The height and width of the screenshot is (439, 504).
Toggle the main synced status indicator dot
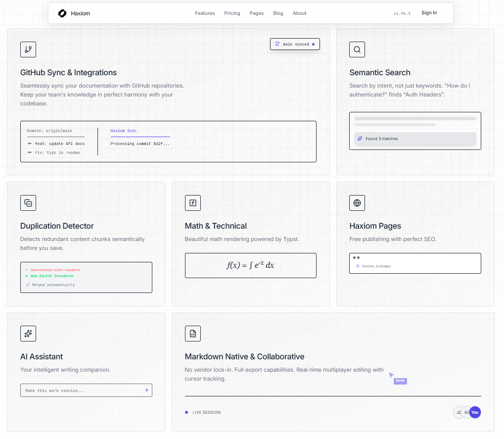[312, 44]
